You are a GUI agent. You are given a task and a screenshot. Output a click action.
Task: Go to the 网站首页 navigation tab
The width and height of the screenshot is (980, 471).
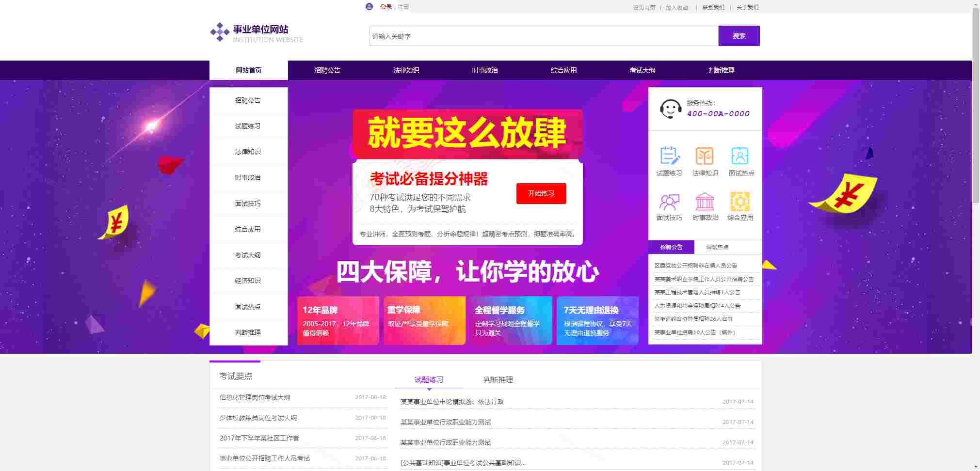(x=249, y=70)
